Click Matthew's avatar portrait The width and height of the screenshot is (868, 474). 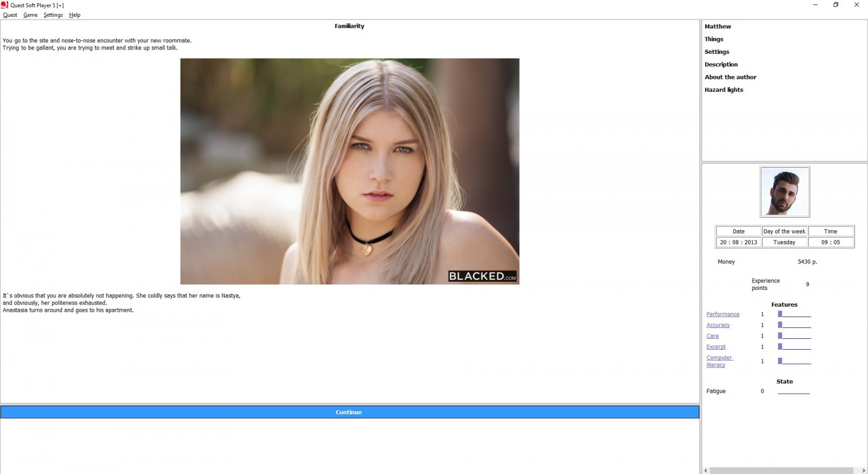[x=784, y=192]
